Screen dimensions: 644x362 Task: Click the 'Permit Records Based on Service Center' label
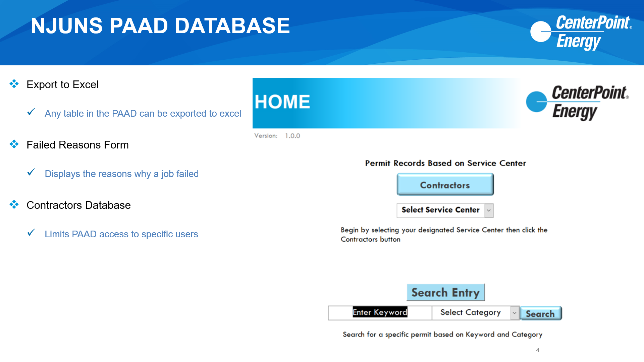point(445,163)
